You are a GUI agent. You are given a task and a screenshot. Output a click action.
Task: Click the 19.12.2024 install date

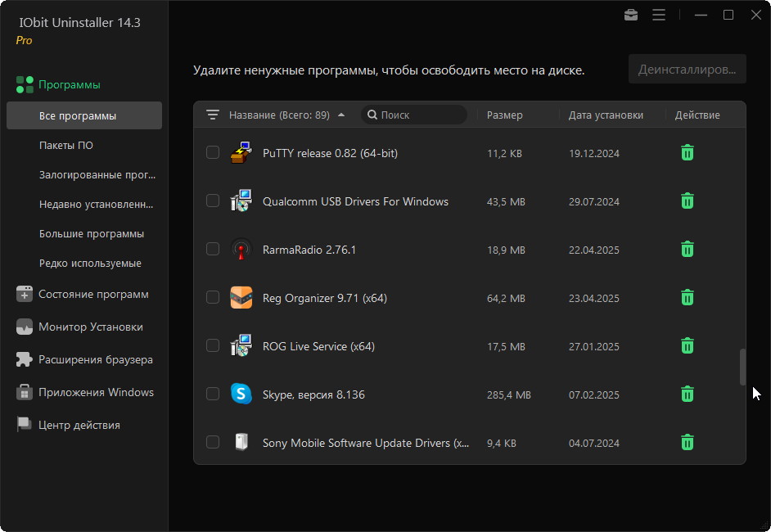click(x=594, y=153)
